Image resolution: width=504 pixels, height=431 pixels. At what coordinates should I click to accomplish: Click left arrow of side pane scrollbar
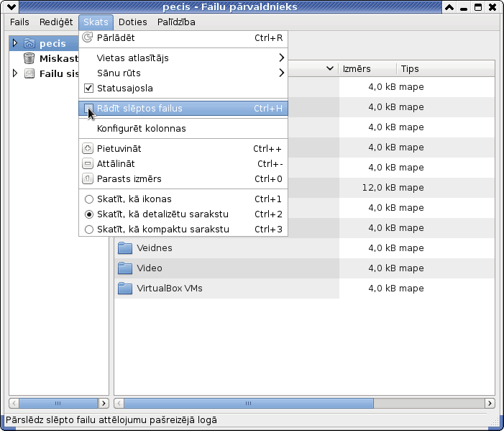pos(14,404)
